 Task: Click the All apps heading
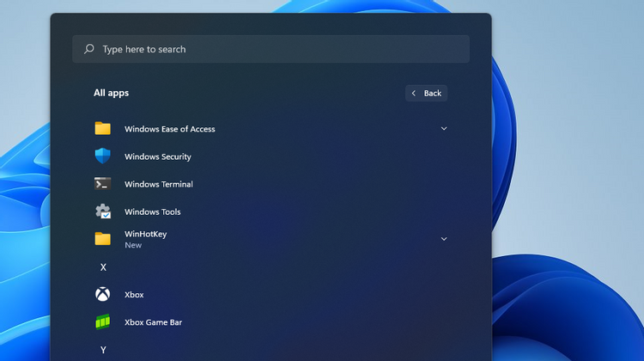pos(111,93)
